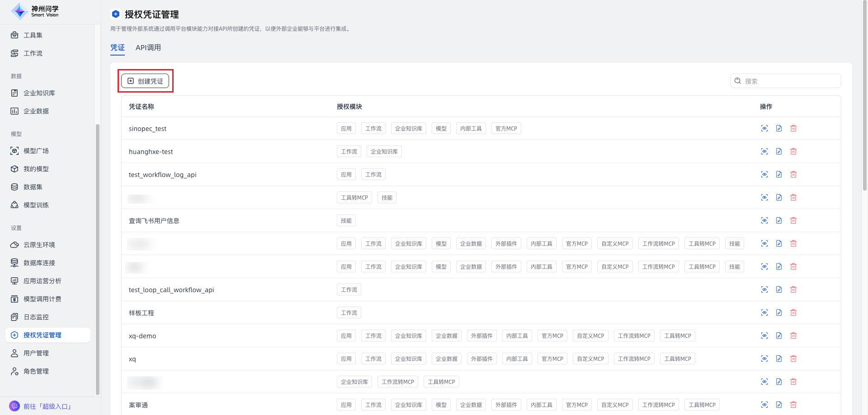This screenshot has width=868, height=415.
Task: Open 模型训练 in the sidebar
Action: point(48,205)
